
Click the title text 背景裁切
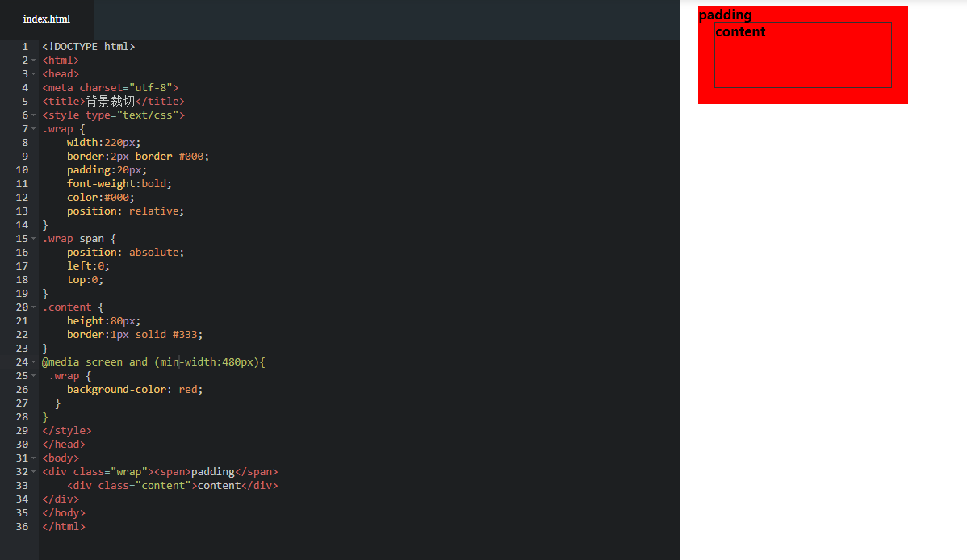[x=111, y=101]
